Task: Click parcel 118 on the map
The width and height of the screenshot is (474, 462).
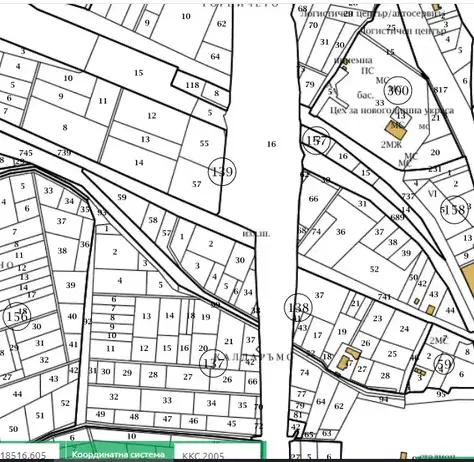Action: (x=192, y=85)
